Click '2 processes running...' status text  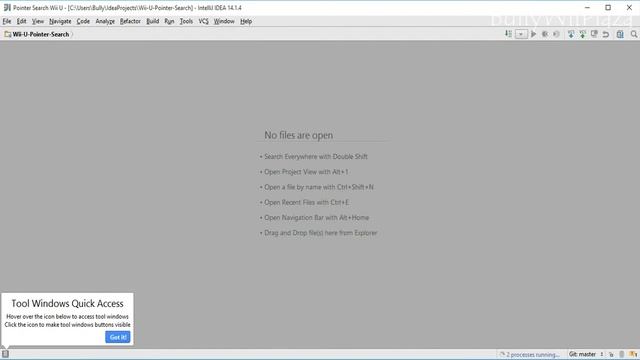click(x=533, y=355)
